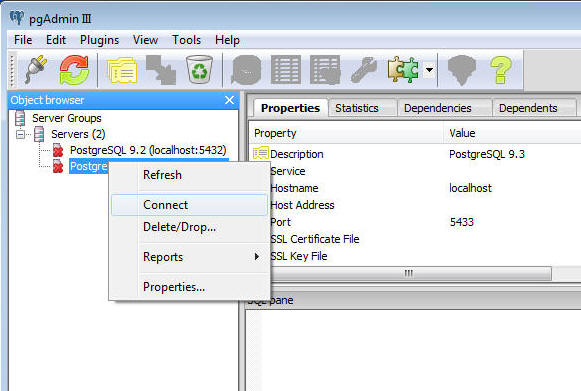581x391 pixels.
Task: Select PostgreSQL 9.2 (localhost:5432) server
Action: coord(148,150)
